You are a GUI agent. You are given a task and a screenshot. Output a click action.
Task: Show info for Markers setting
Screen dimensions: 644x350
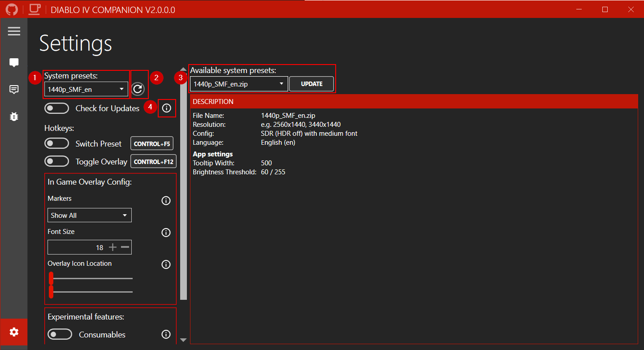(166, 201)
